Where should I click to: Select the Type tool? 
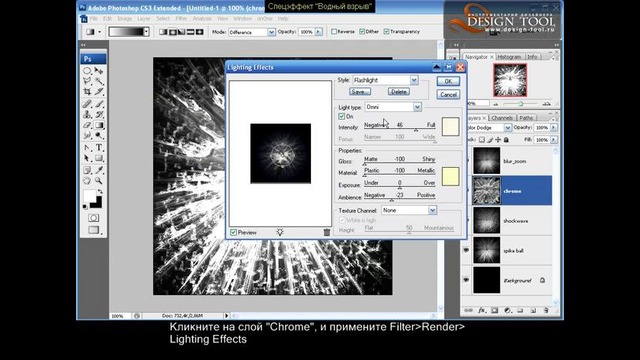click(99, 148)
